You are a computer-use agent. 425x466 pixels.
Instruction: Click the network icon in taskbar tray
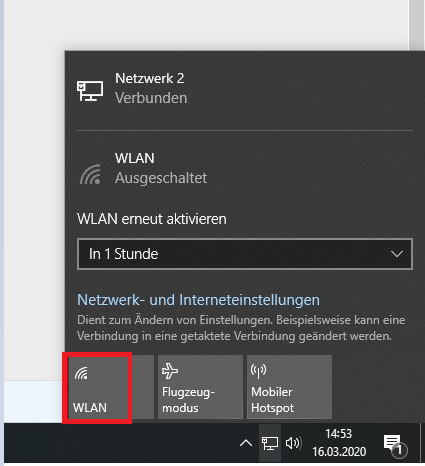[x=270, y=443]
